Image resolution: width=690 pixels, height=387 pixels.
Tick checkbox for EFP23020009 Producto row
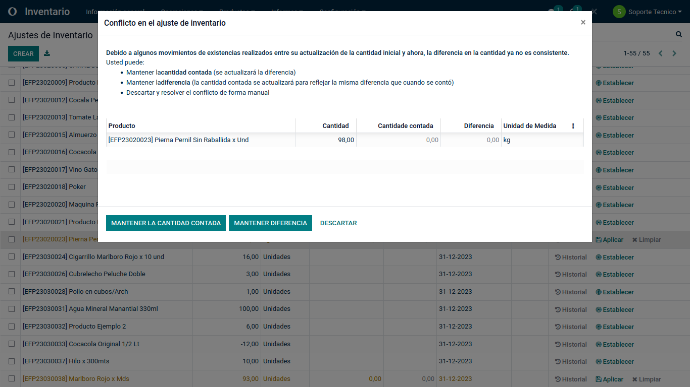pos(12,83)
